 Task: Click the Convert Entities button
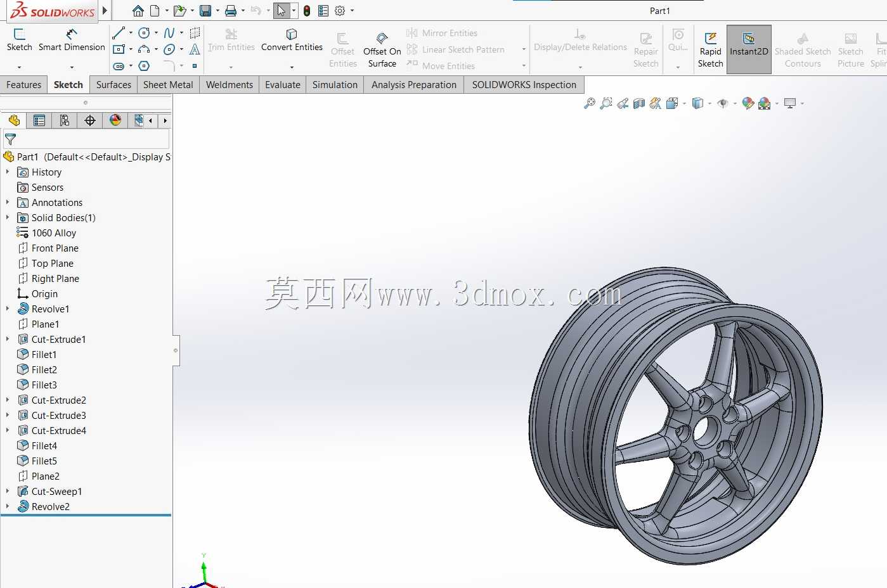tap(292, 40)
